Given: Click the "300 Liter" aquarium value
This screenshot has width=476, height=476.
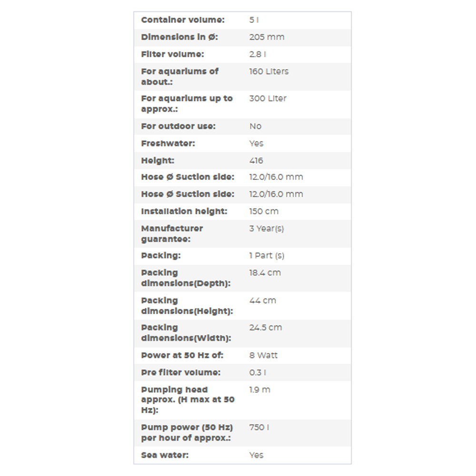Looking at the screenshot, I should coord(268,99).
